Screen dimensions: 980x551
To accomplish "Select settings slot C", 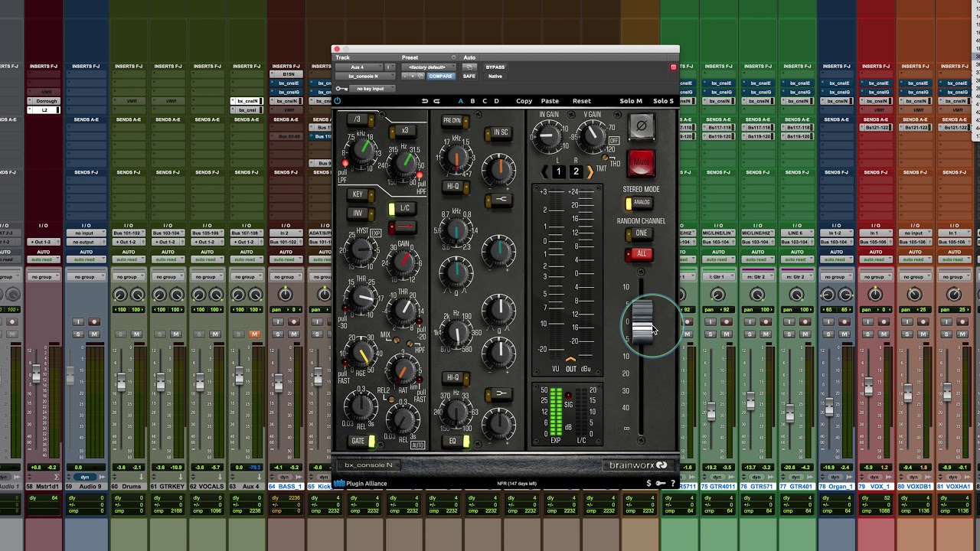I will click(x=485, y=101).
